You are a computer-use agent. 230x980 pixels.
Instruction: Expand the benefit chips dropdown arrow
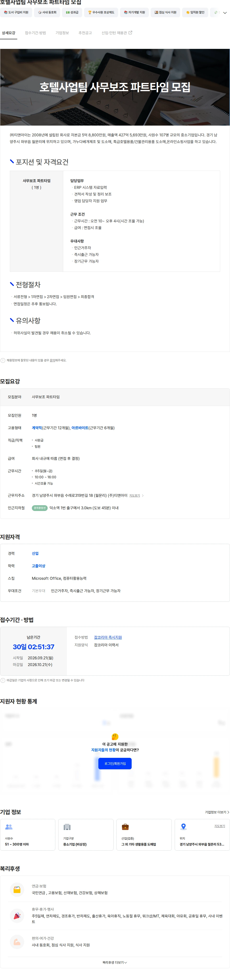(x=225, y=12)
